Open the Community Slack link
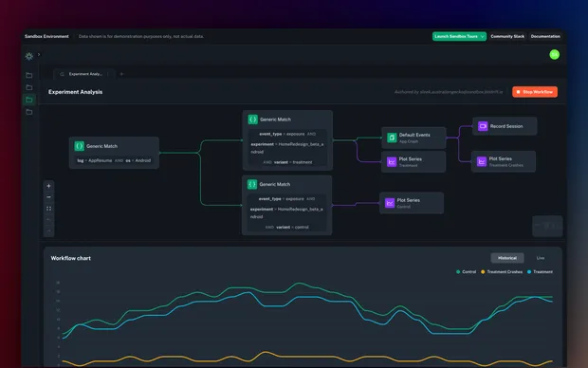The width and height of the screenshot is (588, 368). coord(507,36)
